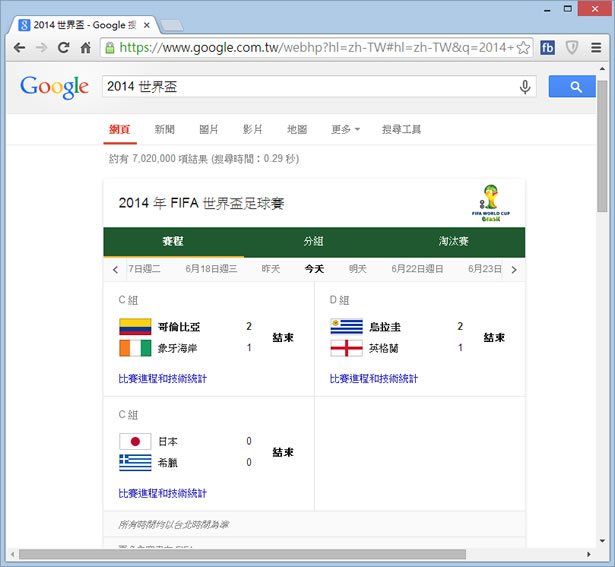The height and width of the screenshot is (567, 615).
Task: Click the Uruguay flag icon
Action: (346, 327)
